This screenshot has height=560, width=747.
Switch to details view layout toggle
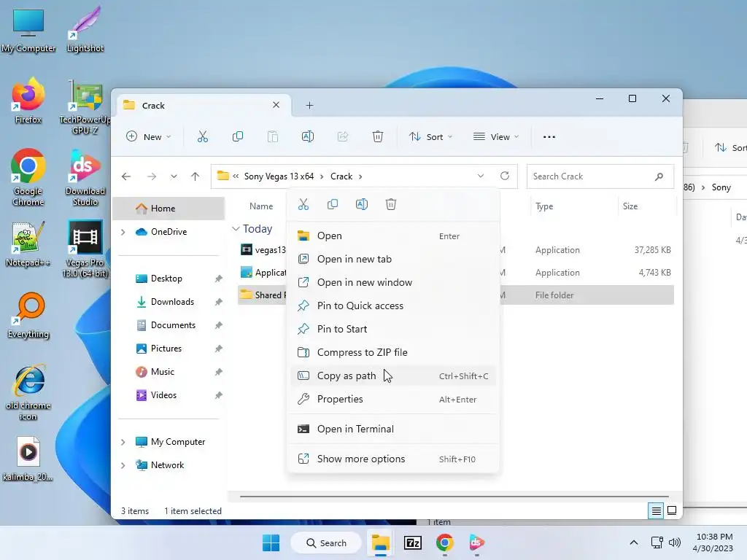pyautogui.click(x=656, y=511)
